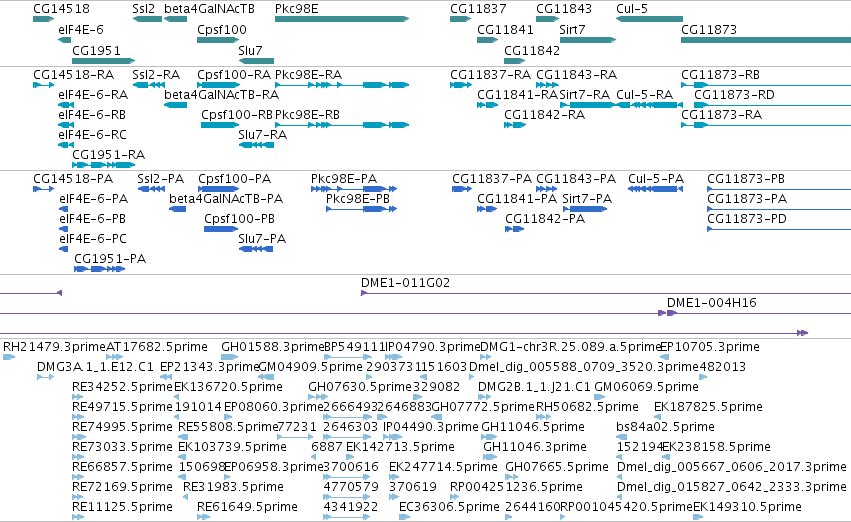
Task: Select the RH21479.3prime EST label
Action: (x=54, y=347)
